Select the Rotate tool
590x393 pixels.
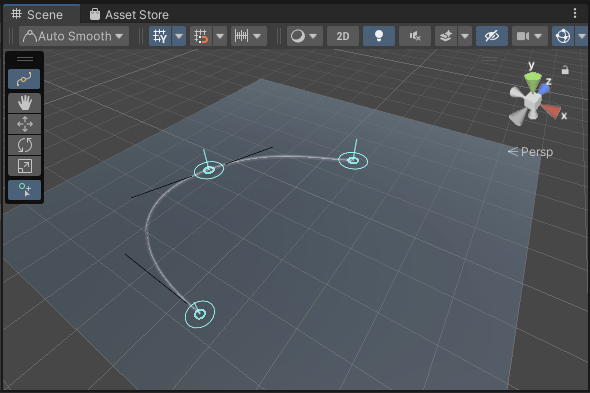[x=24, y=145]
